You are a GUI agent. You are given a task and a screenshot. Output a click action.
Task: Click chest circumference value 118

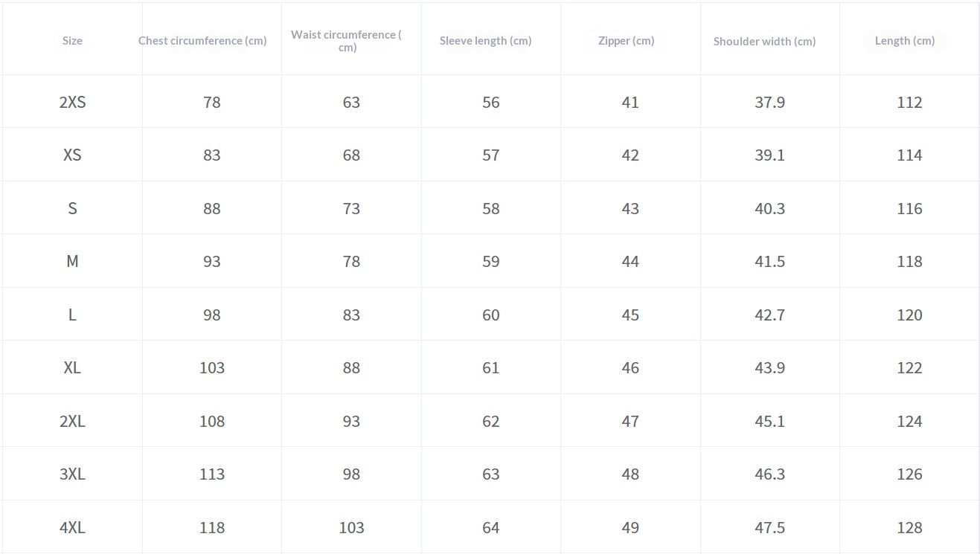pyautogui.click(x=212, y=528)
